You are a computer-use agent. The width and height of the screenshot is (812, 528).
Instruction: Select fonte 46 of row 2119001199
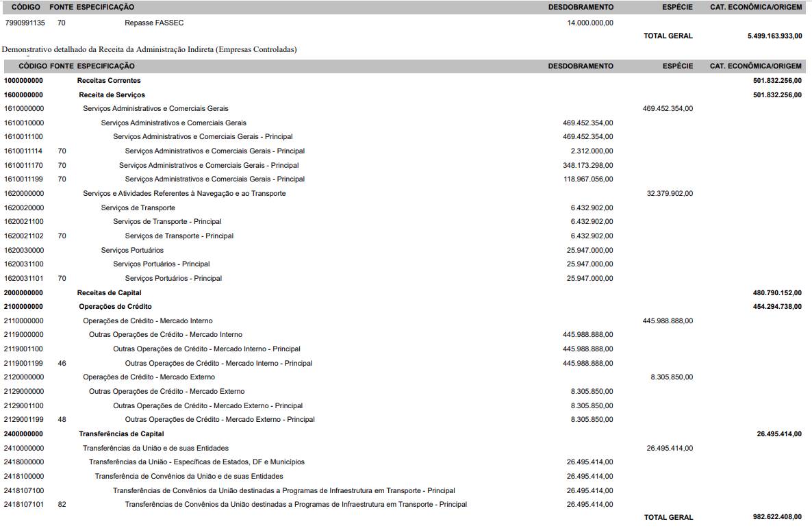click(62, 363)
